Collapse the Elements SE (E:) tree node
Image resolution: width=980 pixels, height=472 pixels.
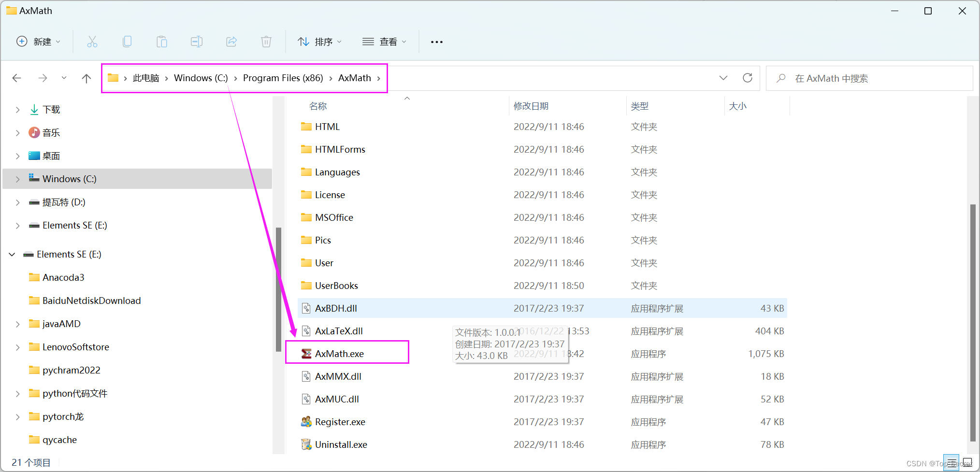12,254
